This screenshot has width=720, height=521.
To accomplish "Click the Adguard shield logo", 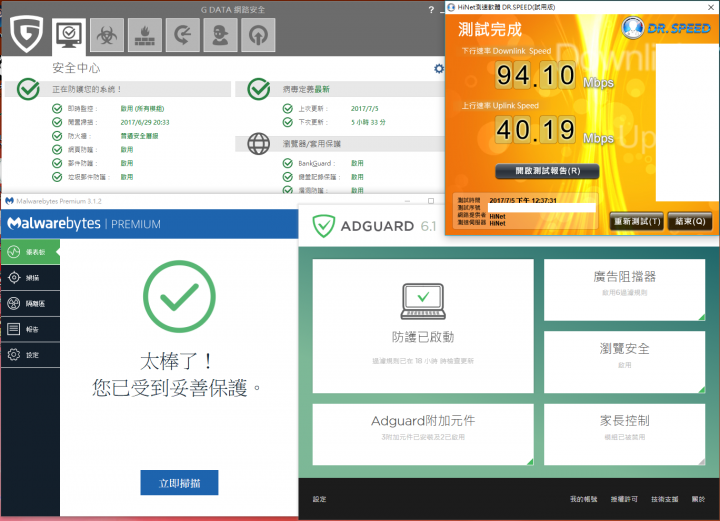I will tap(324, 226).
